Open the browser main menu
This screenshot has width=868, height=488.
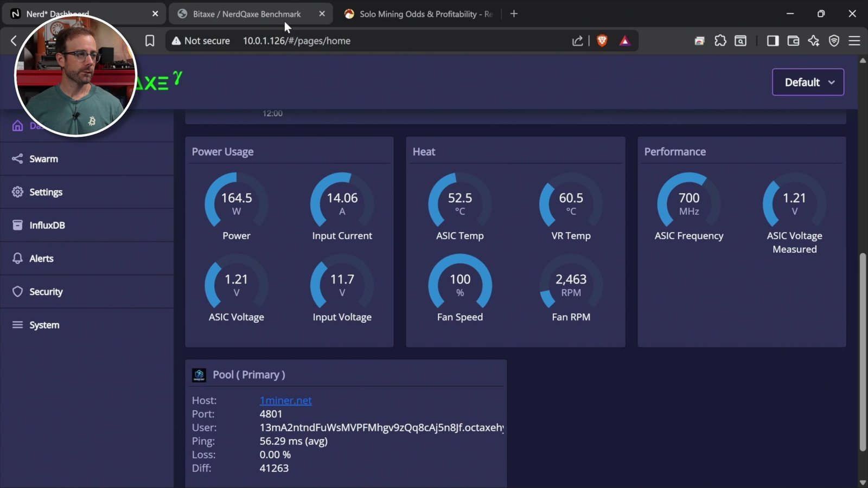click(854, 41)
